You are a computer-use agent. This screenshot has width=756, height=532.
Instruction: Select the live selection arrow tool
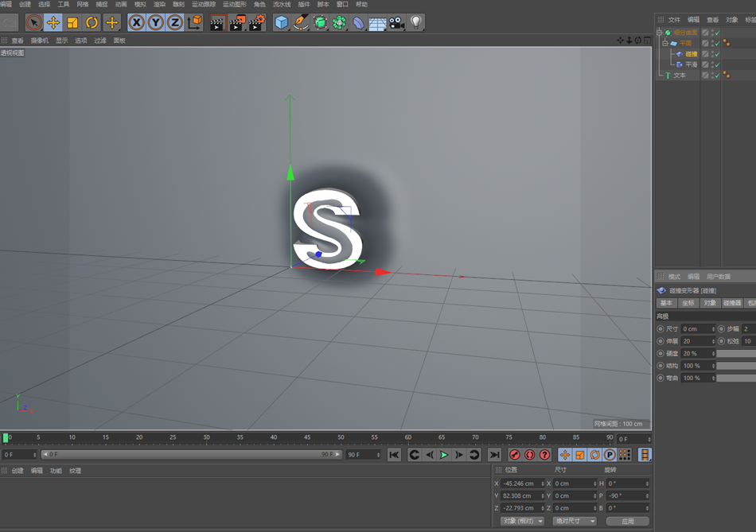coord(33,22)
